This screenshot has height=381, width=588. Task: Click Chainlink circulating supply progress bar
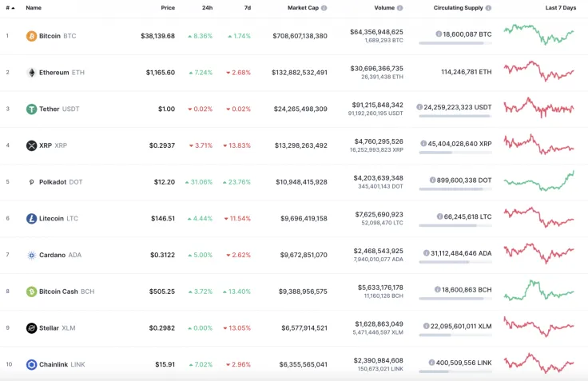pyautogui.click(x=455, y=371)
